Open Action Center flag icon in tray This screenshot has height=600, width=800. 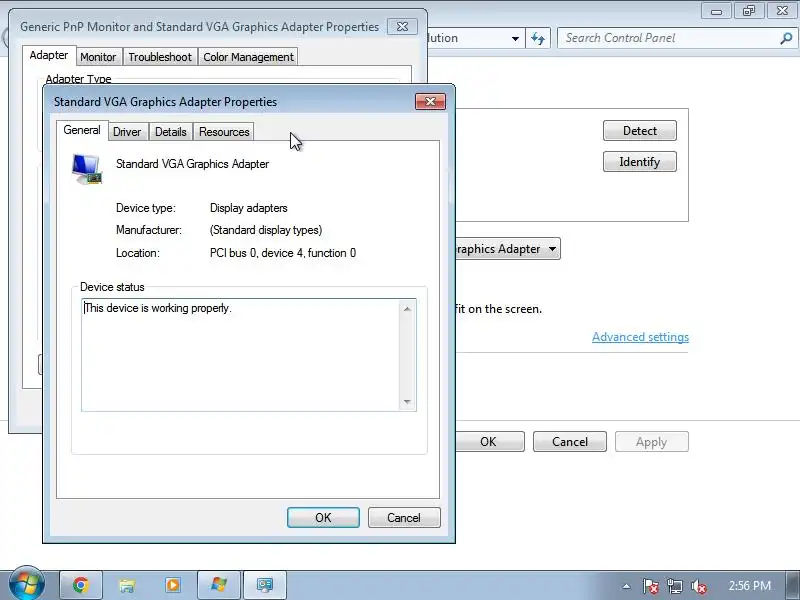pyautogui.click(x=651, y=586)
